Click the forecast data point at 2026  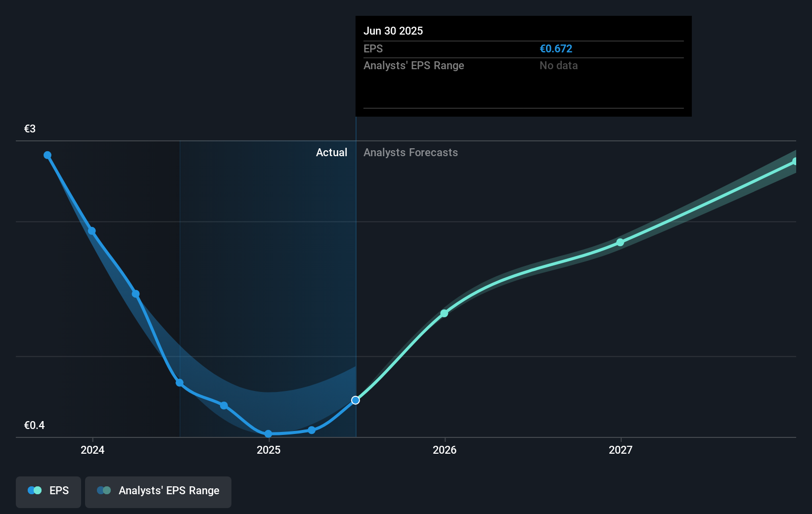tap(444, 313)
